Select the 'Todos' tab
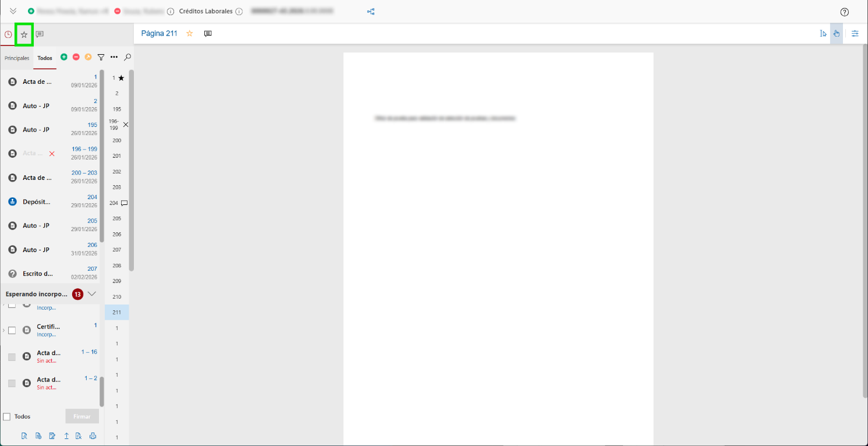The image size is (868, 446). (45, 58)
